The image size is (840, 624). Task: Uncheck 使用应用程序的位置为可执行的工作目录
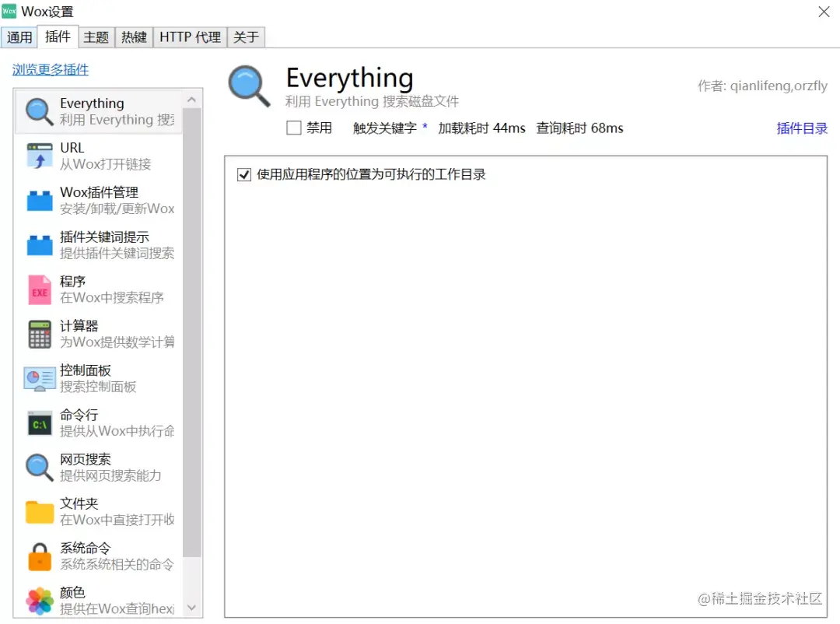tap(243, 174)
